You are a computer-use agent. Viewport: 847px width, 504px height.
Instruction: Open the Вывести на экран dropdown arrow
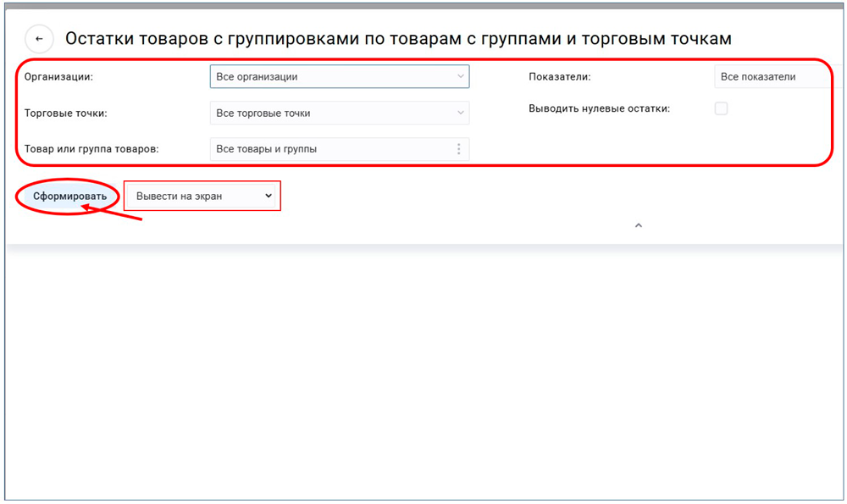(268, 196)
